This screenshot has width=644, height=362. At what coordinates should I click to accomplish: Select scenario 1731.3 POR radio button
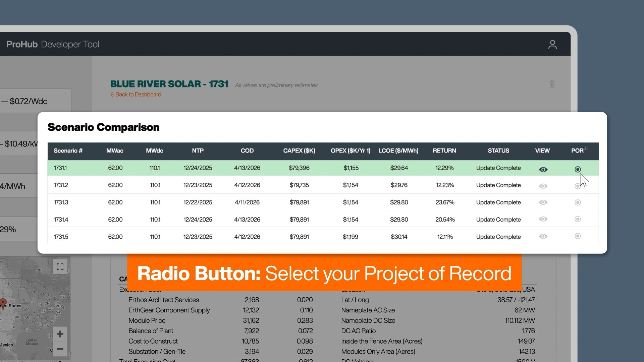pyautogui.click(x=578, y=202)
